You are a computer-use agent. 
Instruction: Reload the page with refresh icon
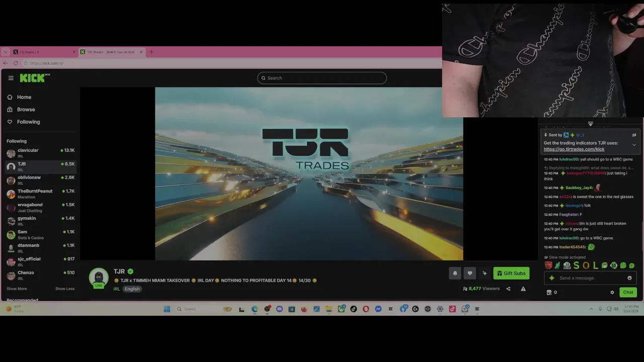coord(16,63)
